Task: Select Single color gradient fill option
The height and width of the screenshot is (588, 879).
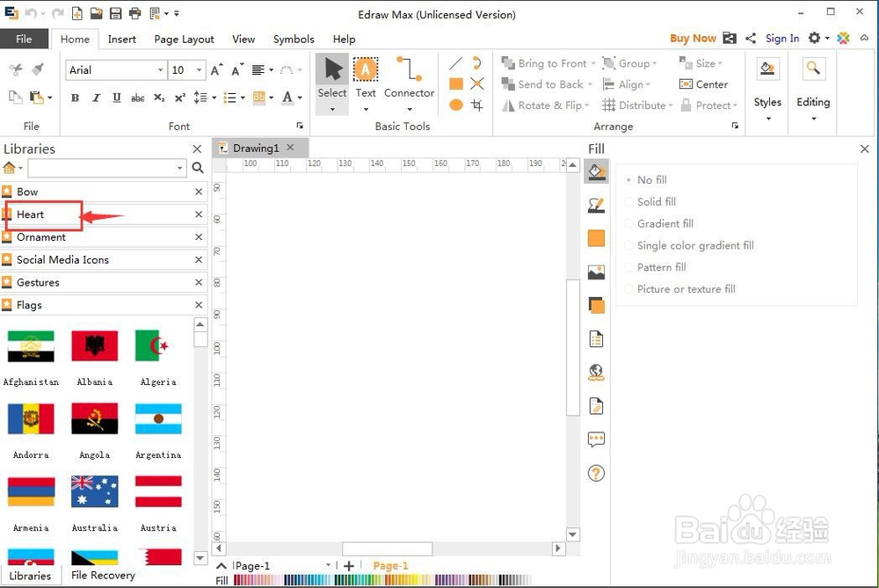Action: 689,245
